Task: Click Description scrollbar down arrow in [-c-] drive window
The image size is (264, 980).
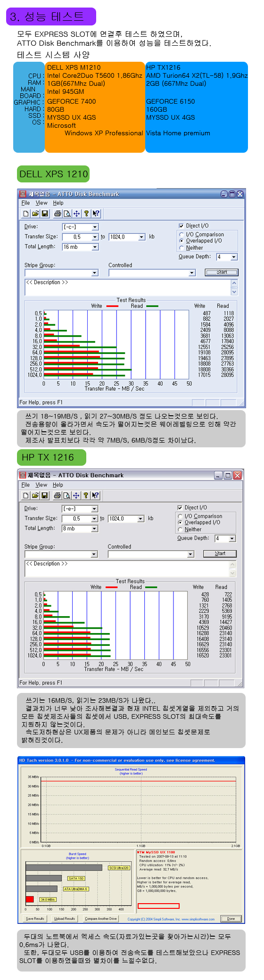Action: [234, 292]
